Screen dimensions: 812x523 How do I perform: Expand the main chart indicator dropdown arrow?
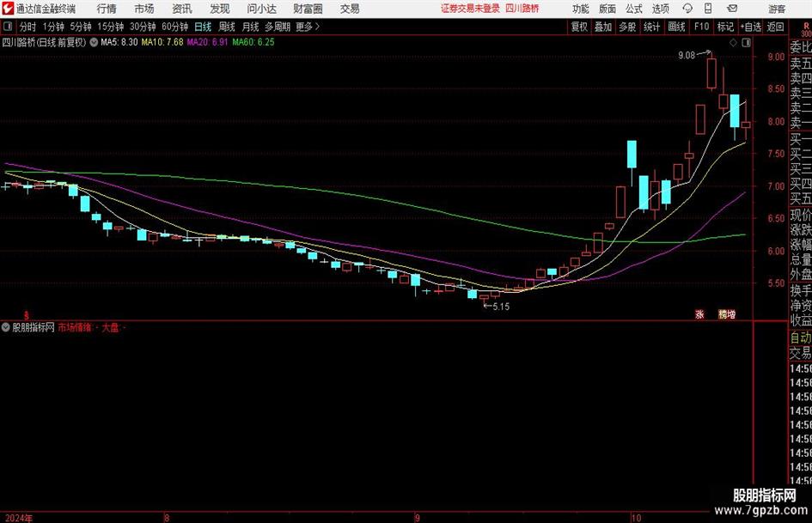tap(94, 42)
